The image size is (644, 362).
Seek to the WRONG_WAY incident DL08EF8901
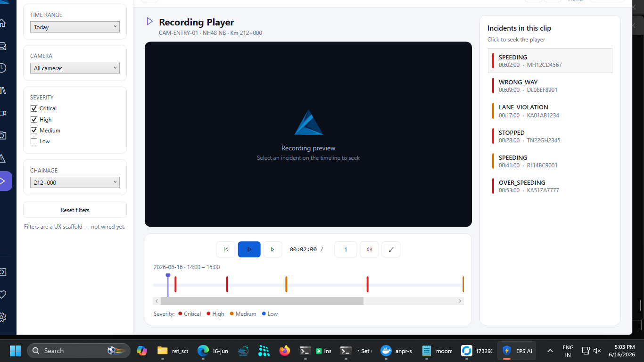pyautogui.click(x=550, y=86)
